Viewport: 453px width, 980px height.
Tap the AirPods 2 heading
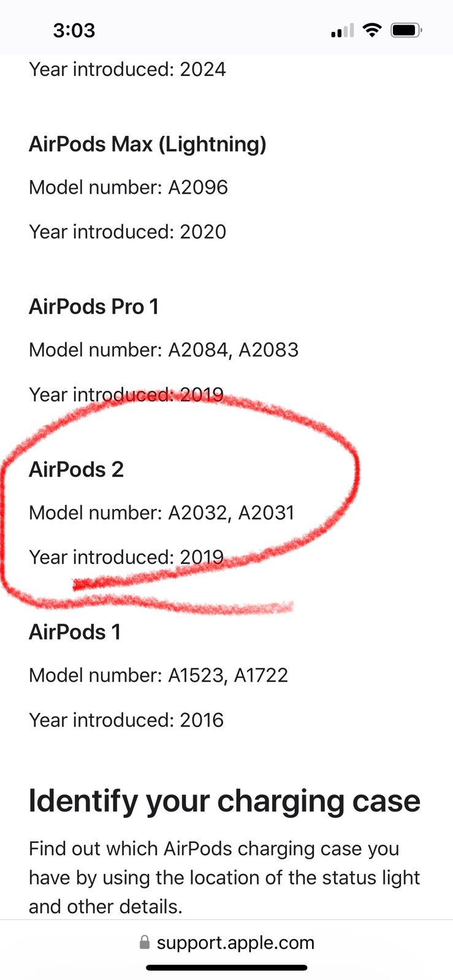(77, 469)
